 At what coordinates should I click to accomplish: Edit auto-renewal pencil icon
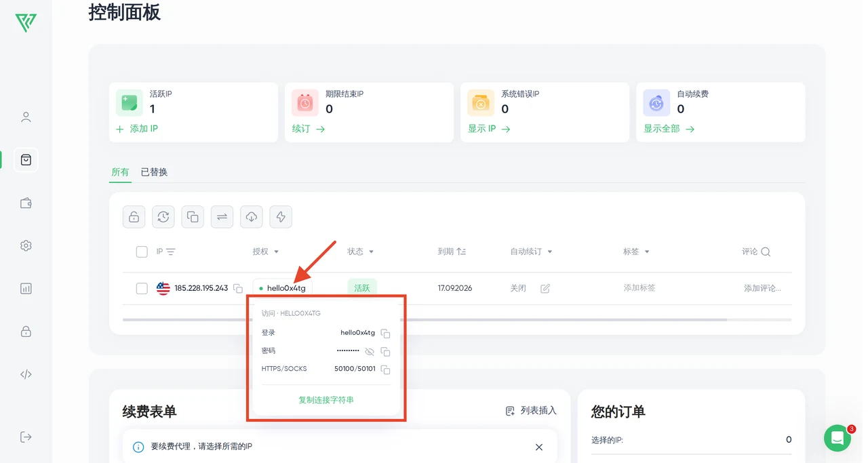[545, 288]
